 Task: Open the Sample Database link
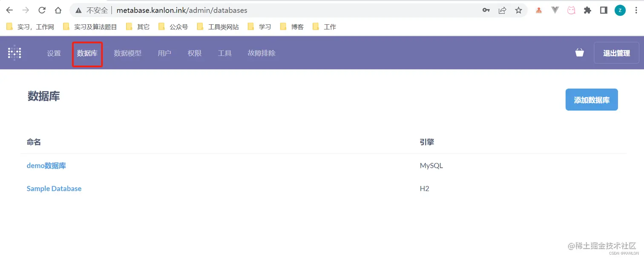click(x=54, y=189)
